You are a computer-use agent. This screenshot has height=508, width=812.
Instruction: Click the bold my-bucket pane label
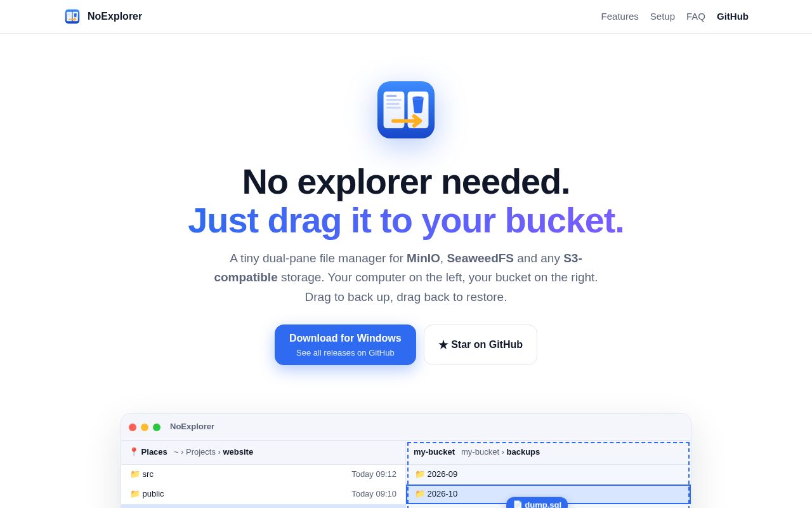pyautogui.click(x=434, y=452)
